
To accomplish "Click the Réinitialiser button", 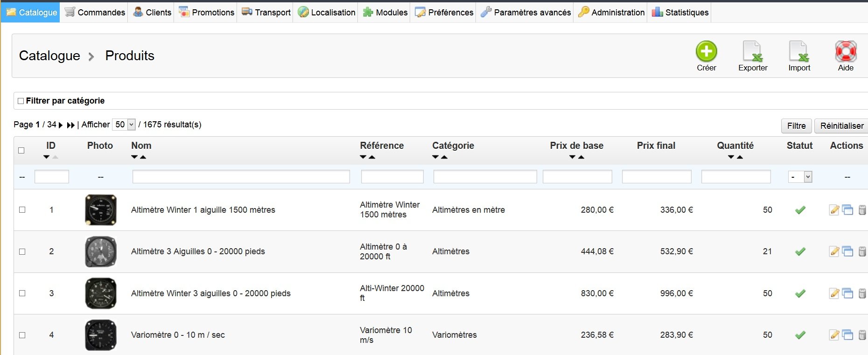I will (841, 125).
